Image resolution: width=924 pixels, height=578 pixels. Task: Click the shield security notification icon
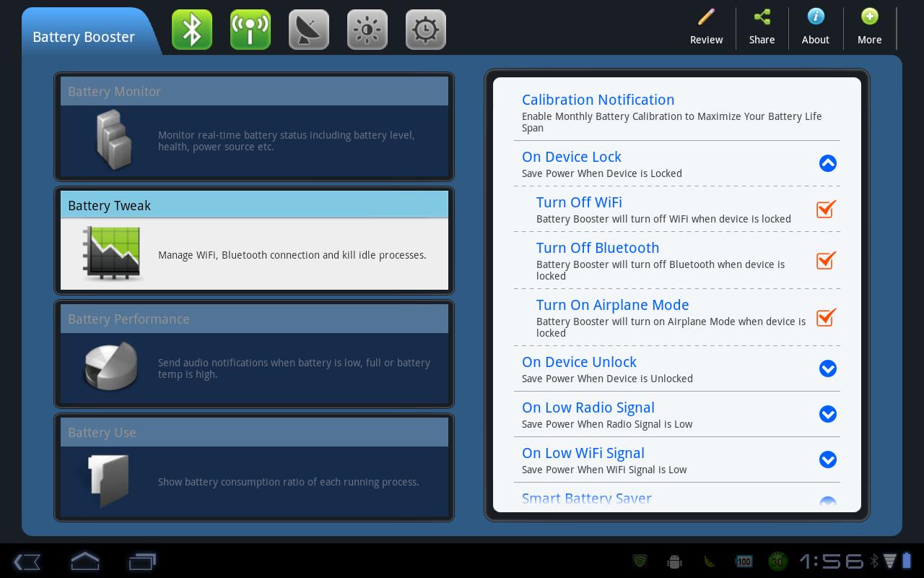pos(640,561)
